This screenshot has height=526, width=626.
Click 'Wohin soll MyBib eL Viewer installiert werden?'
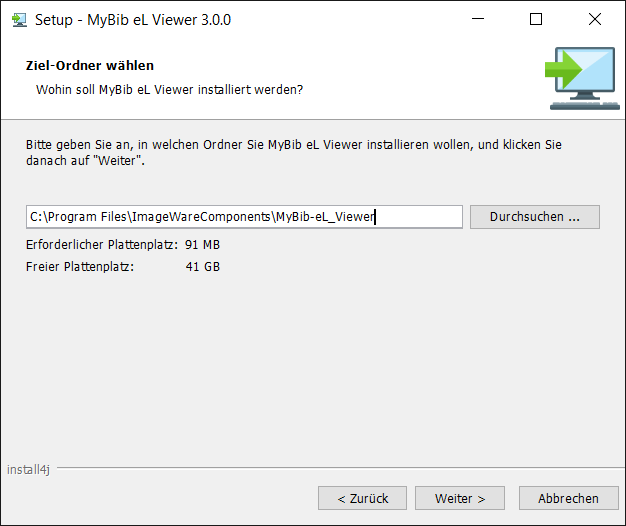click(169, 89)
